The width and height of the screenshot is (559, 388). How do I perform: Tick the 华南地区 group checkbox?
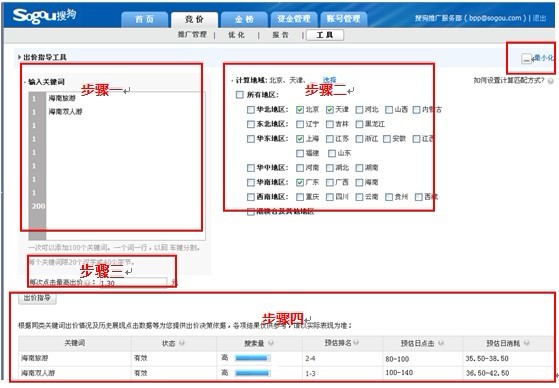(x=251, y=183)
